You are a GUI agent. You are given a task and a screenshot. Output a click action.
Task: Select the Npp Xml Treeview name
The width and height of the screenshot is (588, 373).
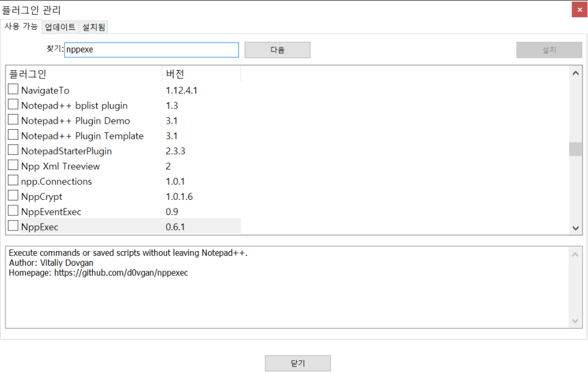(60, 166)
